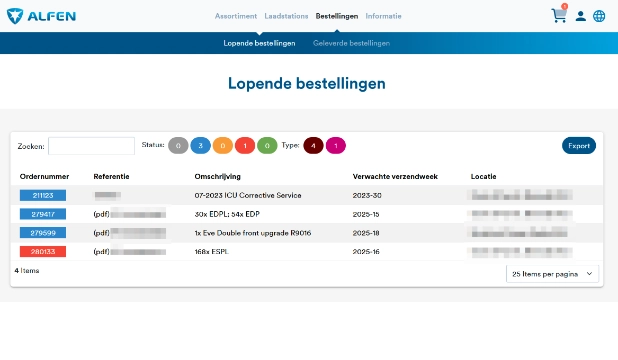
Task: Open the globe language selector icon
Action: point(599,16)
